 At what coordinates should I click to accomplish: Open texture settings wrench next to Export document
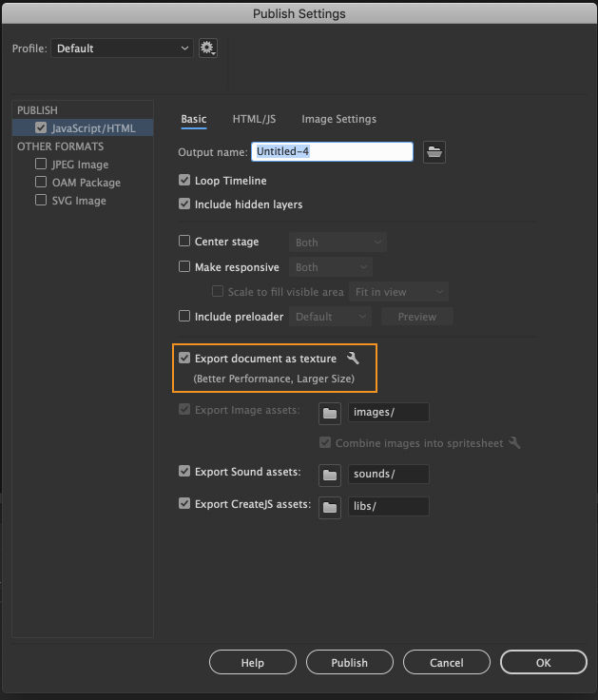click(x=353, y=358)
